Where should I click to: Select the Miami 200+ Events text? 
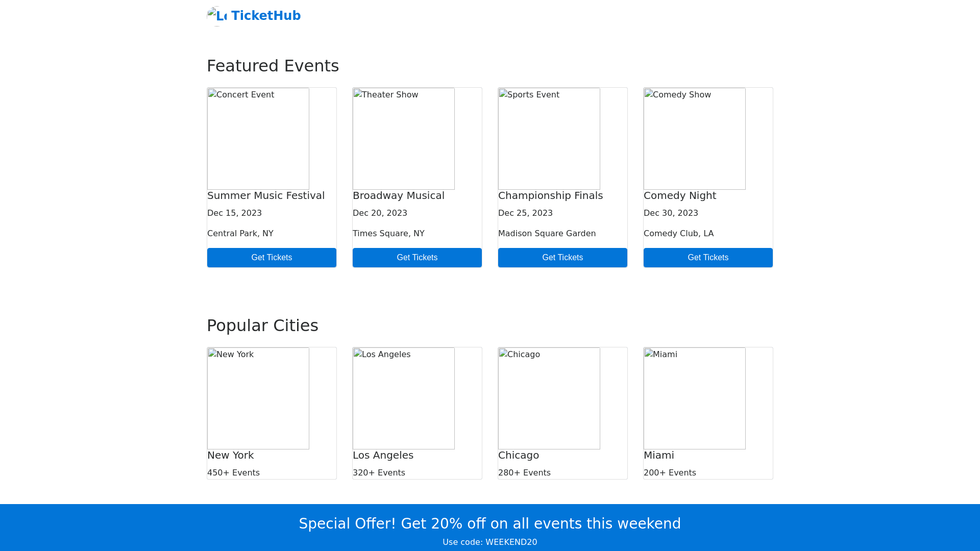(x=670, y=473)
